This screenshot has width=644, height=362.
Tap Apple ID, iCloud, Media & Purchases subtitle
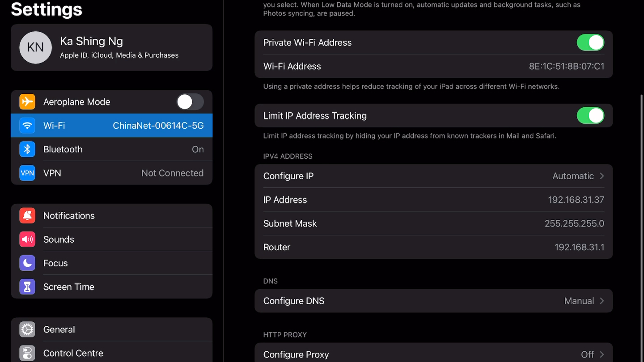click(119, 55)
